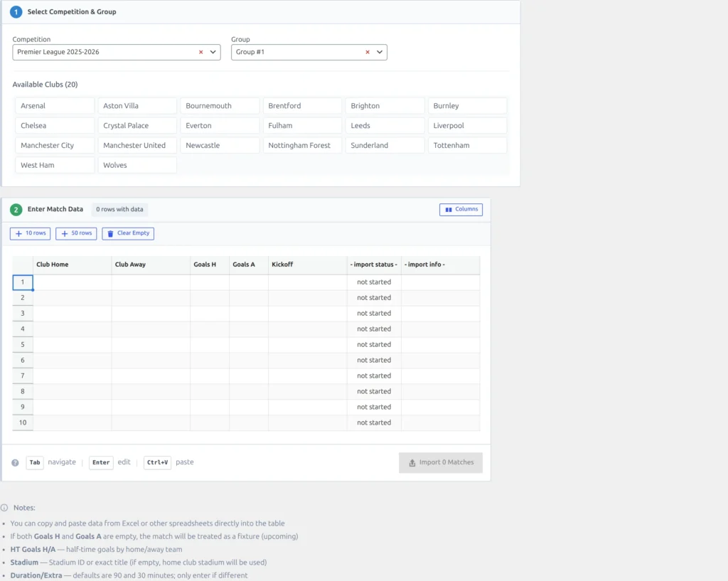Select the Newcastle club chip

[220, 145]
